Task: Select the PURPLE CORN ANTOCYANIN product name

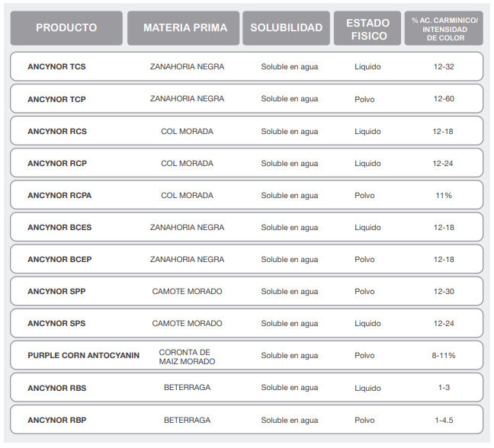Action: [x=83, y=356]
